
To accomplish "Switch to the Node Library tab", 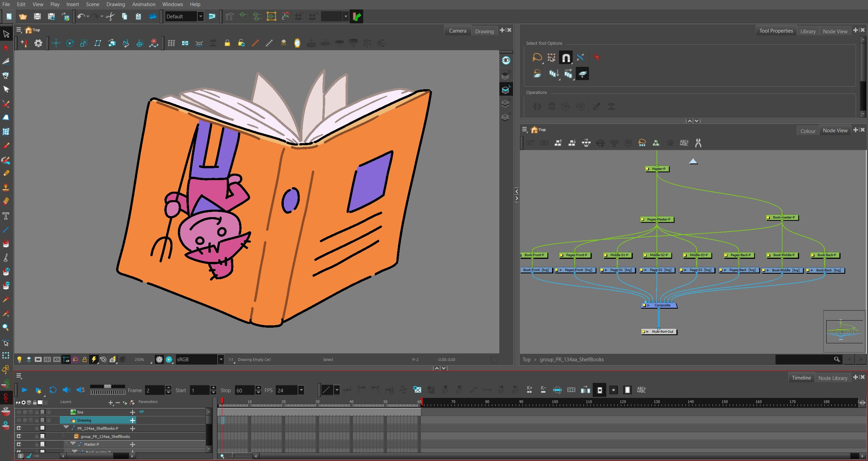I will coord(833,378).
